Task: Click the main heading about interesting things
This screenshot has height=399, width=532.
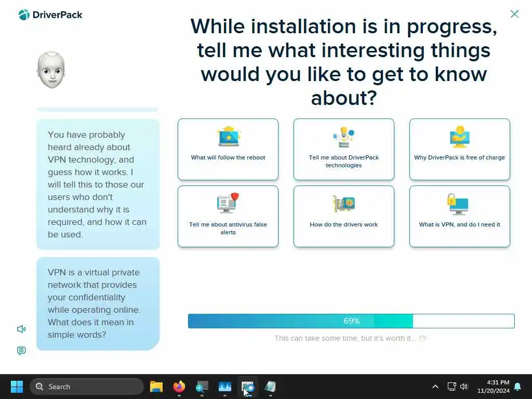Action: pyautogui.click(x=344, y=62)
